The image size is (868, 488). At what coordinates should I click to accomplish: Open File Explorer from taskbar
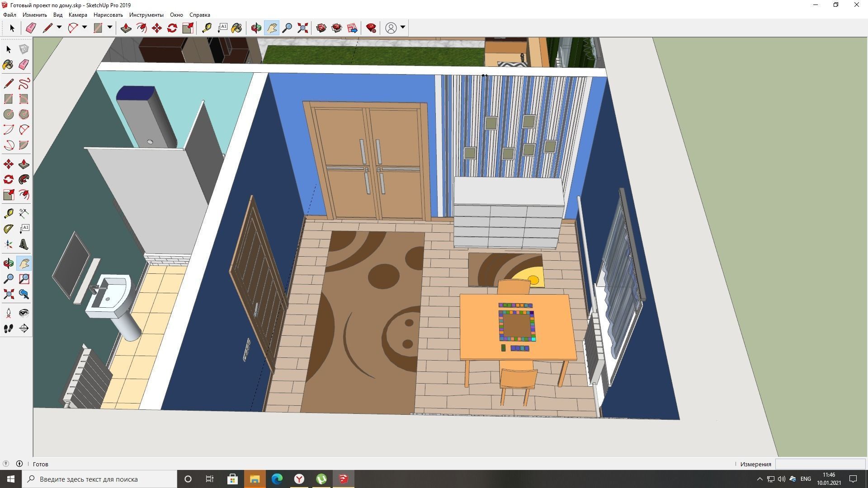pyautogui.click(x=255, y=479)
